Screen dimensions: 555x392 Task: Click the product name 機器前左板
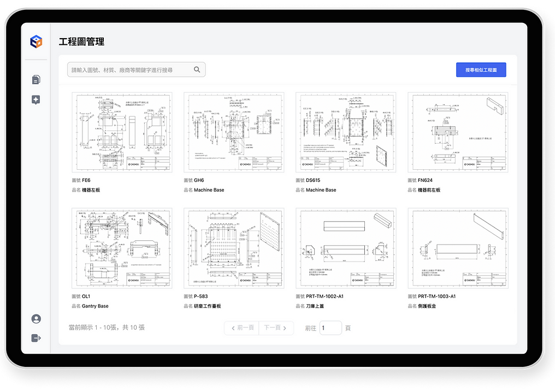tap(429, 190)
